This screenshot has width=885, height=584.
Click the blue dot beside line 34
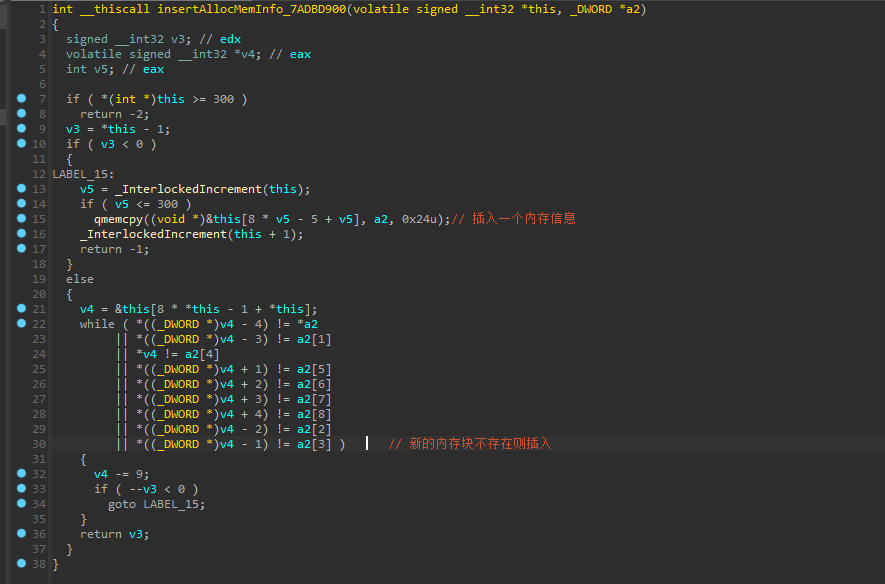[x=21, y=504]
